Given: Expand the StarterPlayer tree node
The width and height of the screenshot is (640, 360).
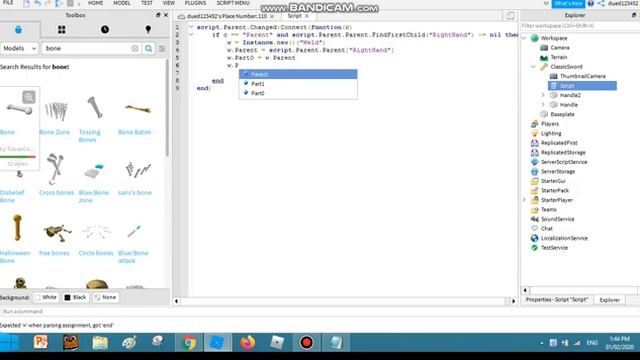Looking at the screenshot, I should click(524, 200).
